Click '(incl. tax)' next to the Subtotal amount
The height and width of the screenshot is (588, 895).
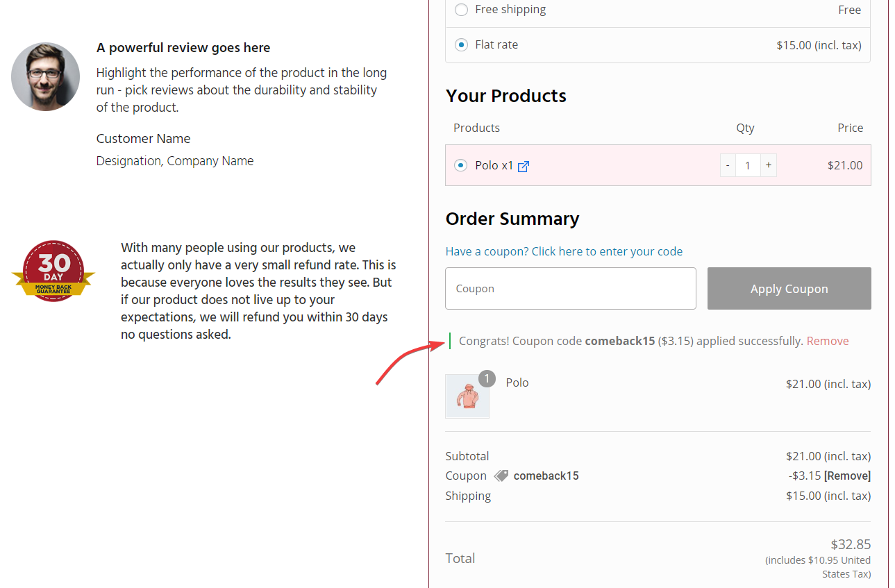click(847, 456)
